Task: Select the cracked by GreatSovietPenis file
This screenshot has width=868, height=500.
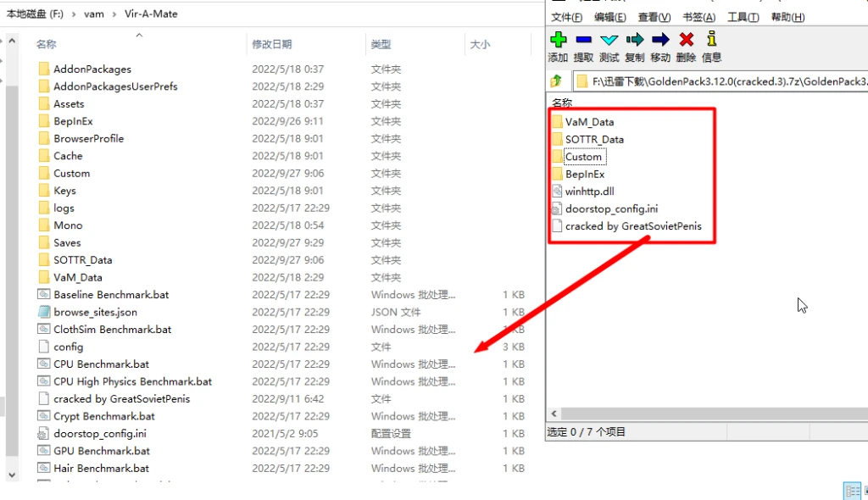Action: (x=632, y=226)
